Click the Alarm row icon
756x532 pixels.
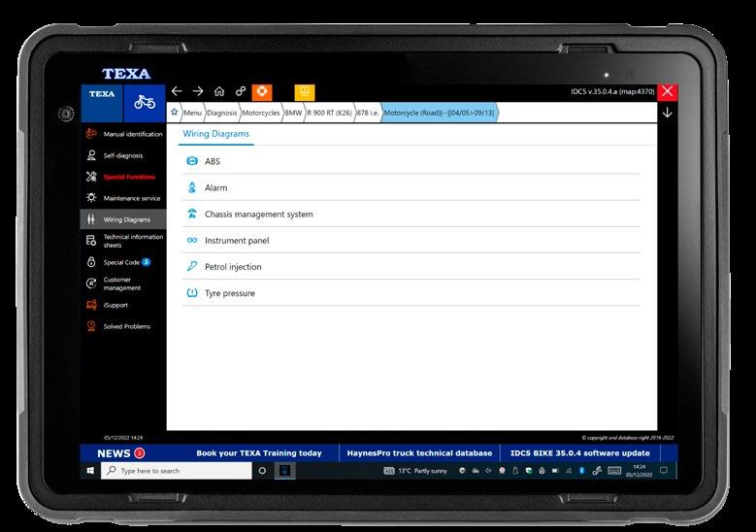click(192, 187)
